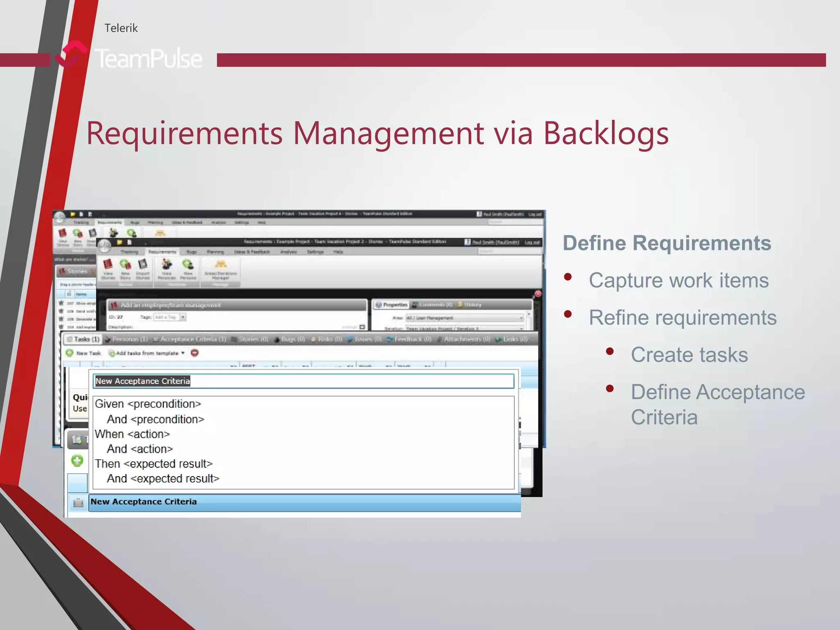Switch to the Issues (0) tab
Viewport: 840px width, 630px height.
point(364,340)
